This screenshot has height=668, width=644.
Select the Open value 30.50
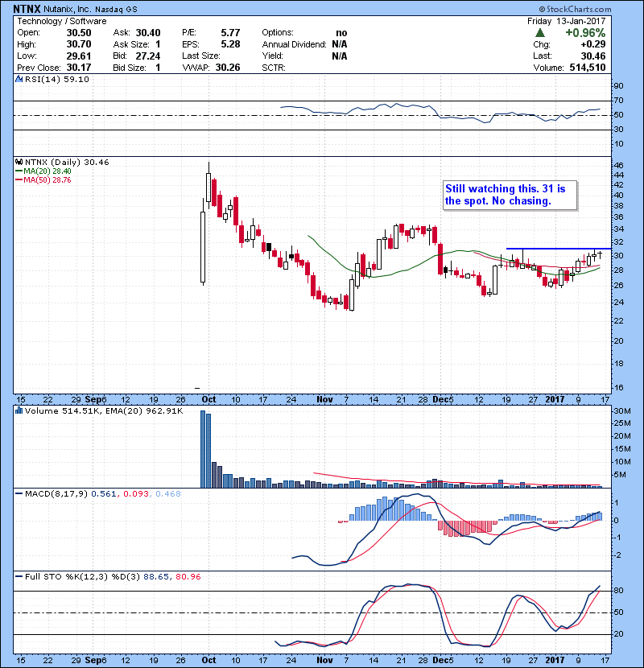(x=79, y=33)
